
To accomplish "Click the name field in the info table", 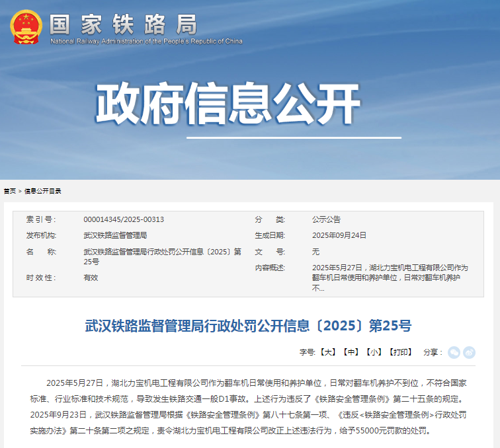I will point(162,256).
